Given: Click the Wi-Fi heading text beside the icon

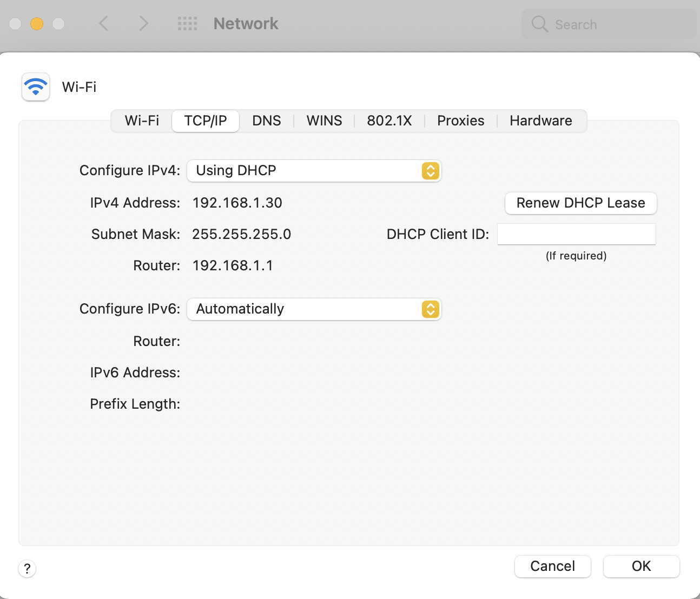Looking at the screenshot, I should point(80,87).
